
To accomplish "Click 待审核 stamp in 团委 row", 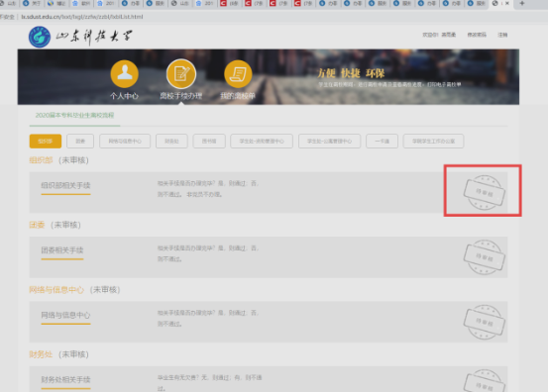I will [484, 257].
